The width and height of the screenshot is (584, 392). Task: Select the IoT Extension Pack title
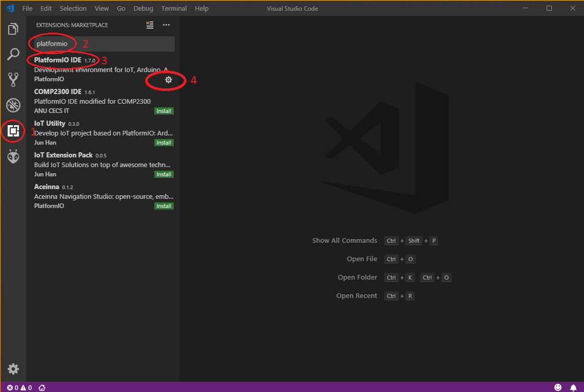pyautogui.click(x=63, y=155)
